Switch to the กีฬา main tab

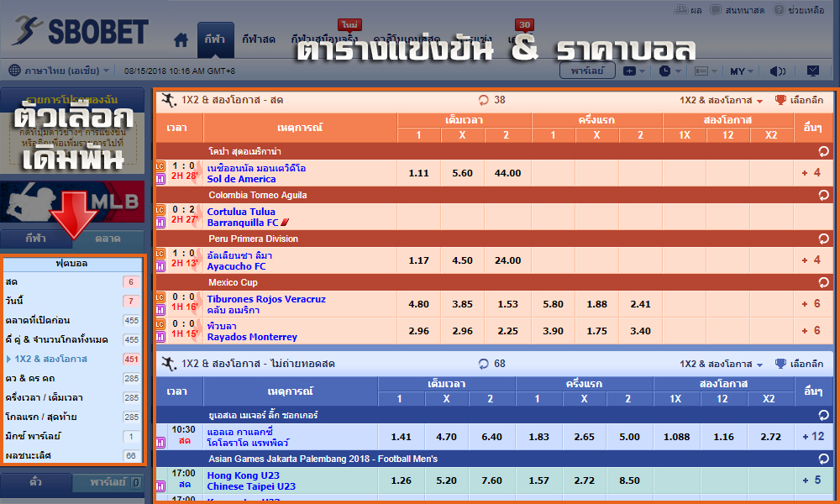(215, 39)
